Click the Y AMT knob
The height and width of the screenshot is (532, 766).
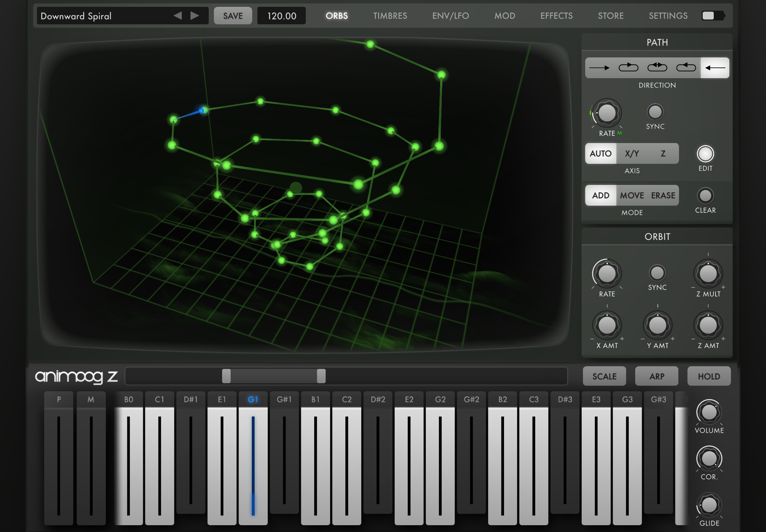657,326
